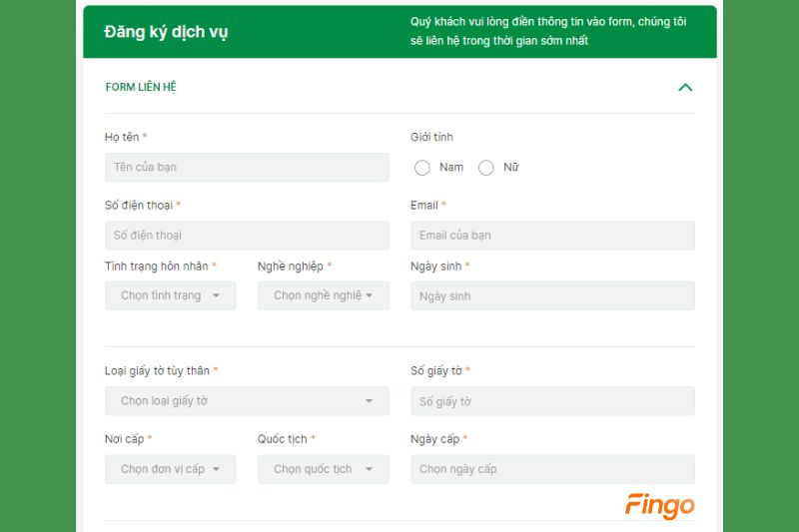The image size is (799, 532).
Task: Collapse the FORM LIÊN HỆ section chevron
Action: (x=685, y=88)
